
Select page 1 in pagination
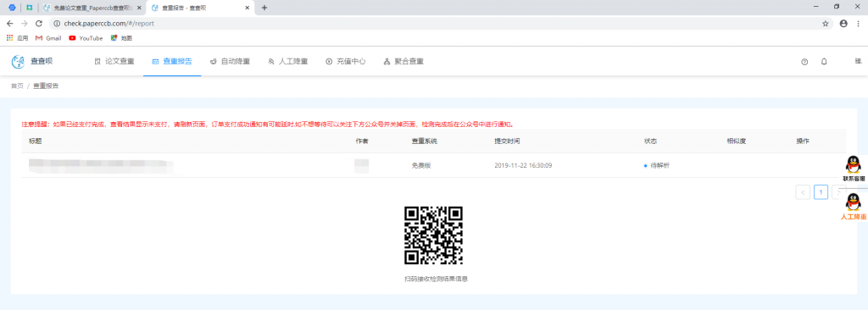[x=821, y=192]
